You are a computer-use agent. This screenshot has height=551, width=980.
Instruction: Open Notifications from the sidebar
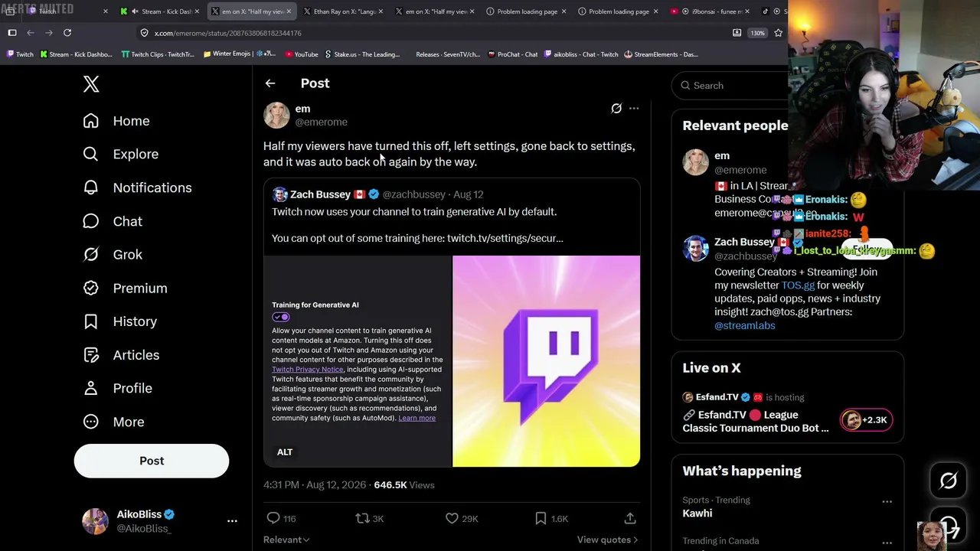click(x=137, y=187)
